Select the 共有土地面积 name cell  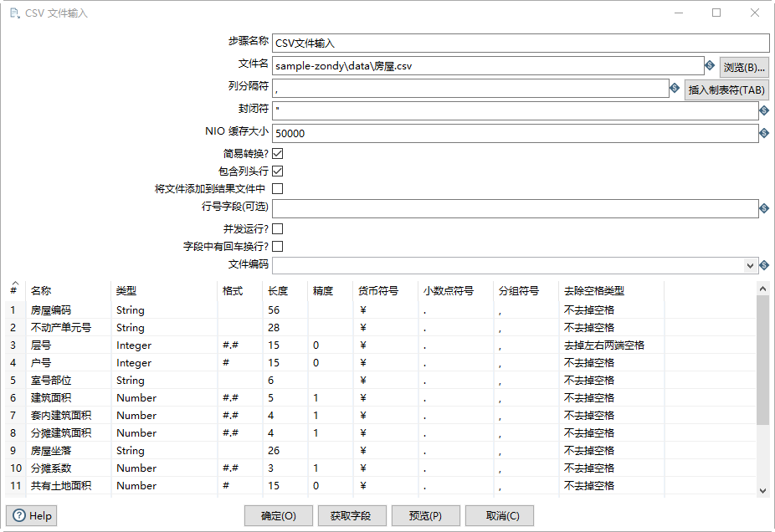[x=68, y=485]
